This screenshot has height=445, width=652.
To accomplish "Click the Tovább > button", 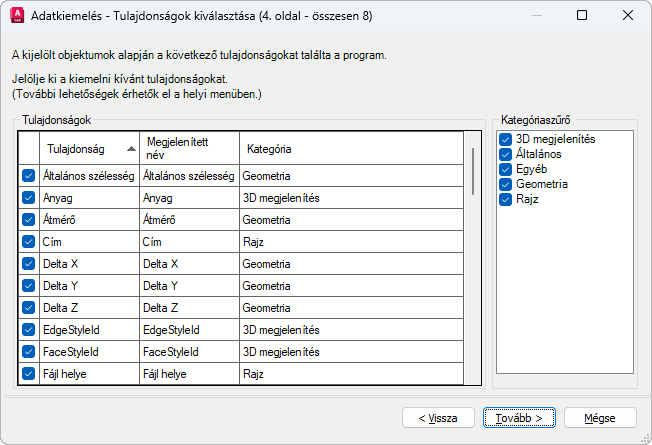I will pos(518,417).
